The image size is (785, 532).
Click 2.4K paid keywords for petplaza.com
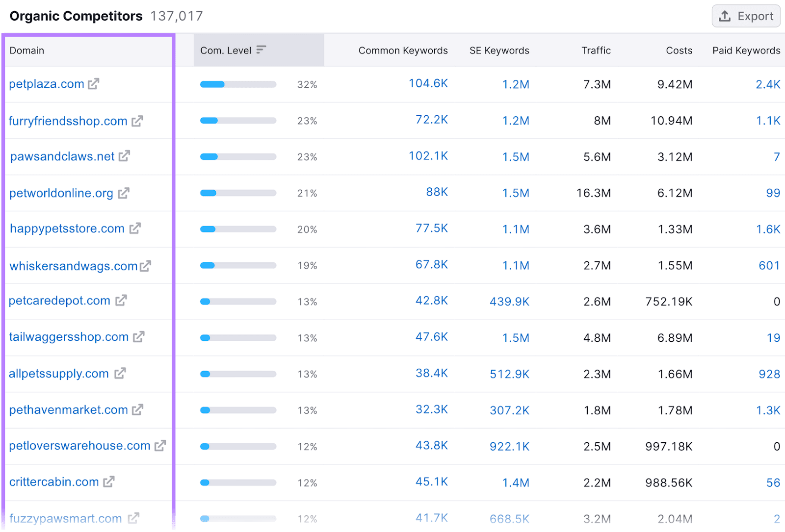(x=768, y=84)
